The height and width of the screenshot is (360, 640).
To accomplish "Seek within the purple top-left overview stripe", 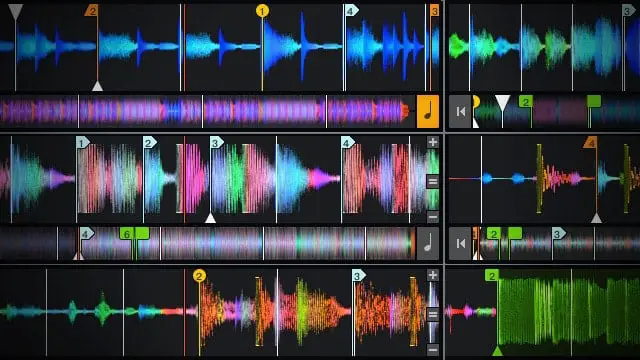I will pyautogui.click(x=207, y=111).
